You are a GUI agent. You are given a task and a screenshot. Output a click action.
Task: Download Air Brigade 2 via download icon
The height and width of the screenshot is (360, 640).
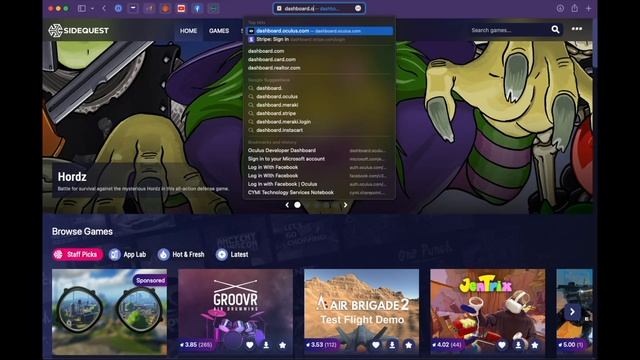point(392,345)
